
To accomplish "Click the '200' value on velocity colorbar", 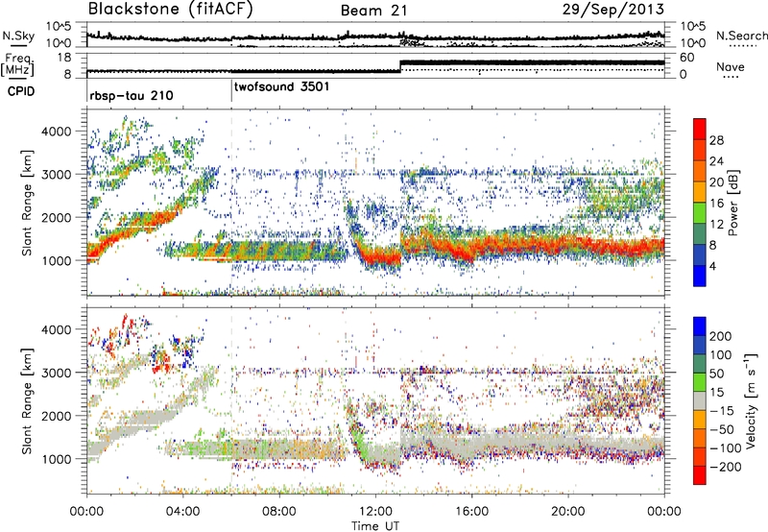I will (x=720, y=336).
